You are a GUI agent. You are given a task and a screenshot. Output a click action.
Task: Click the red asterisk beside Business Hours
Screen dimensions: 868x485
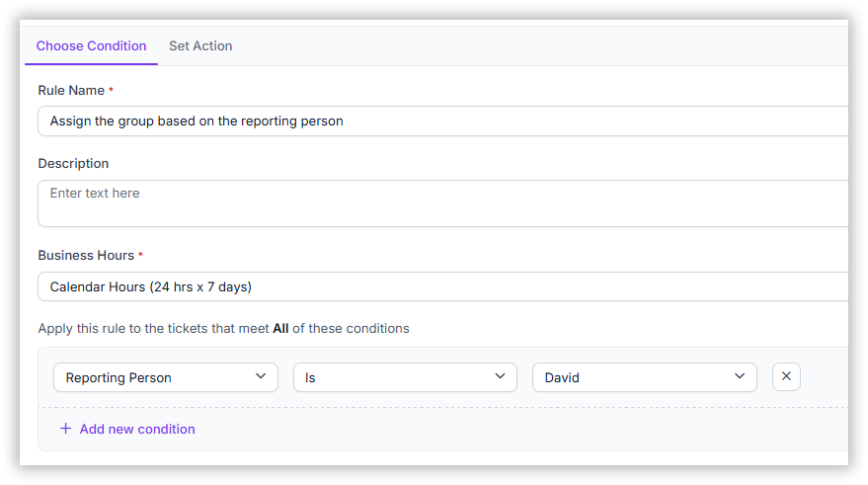tap(140, 254)
